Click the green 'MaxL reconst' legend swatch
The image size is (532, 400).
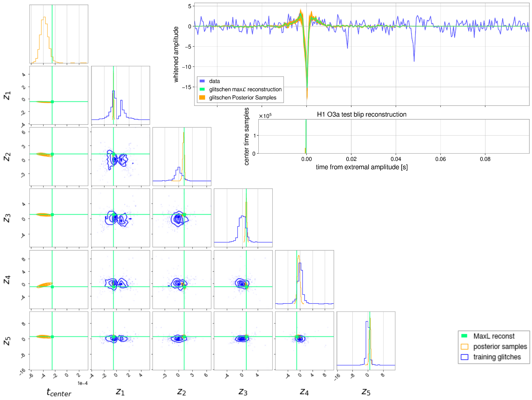click(x=464, y=336)
